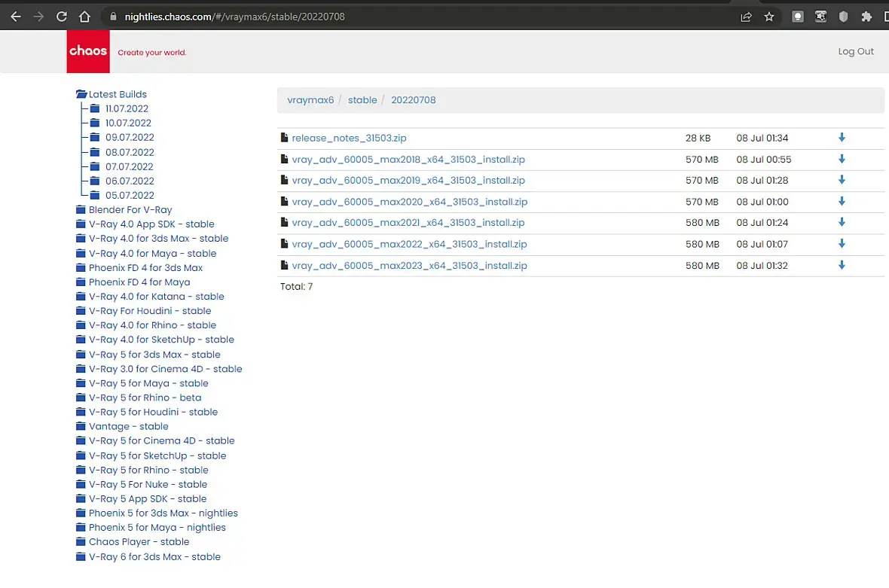Click folder icon beside 11.07.2022
The width and height of the screenshot is (889, 588).
95,108
